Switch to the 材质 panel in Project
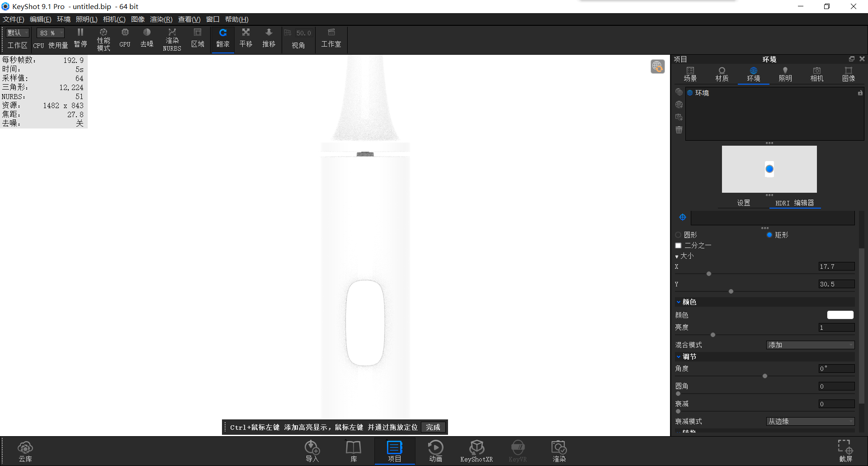This screenshot has height=466, width=868. point(721,74)
